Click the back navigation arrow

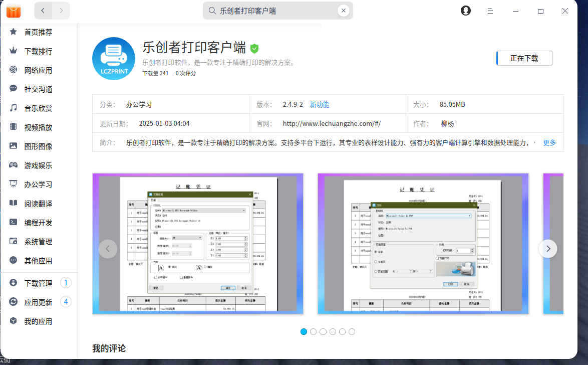(43, 11)
